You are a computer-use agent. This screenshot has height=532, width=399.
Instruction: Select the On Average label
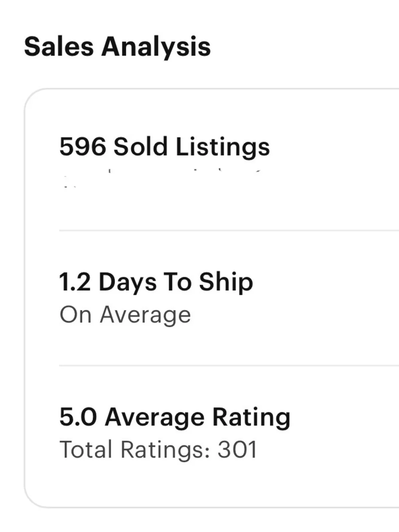click(125, 315)
